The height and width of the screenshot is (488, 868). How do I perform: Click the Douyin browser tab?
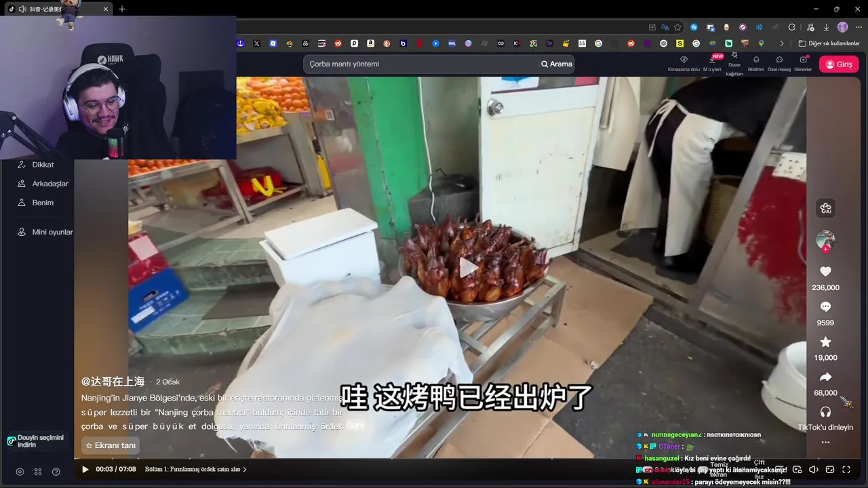point(58,9)
